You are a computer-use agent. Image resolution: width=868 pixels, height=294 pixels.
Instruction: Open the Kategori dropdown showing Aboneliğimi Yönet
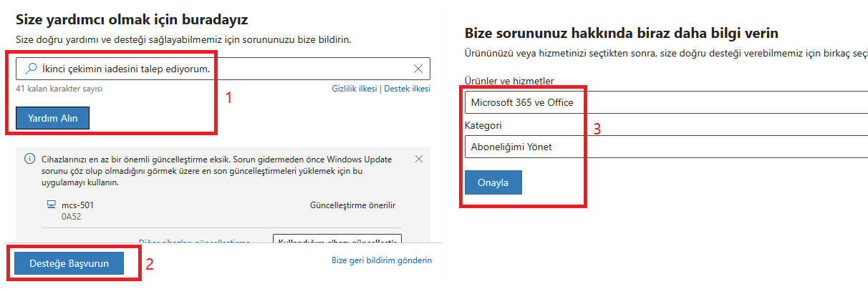[666, 147]
